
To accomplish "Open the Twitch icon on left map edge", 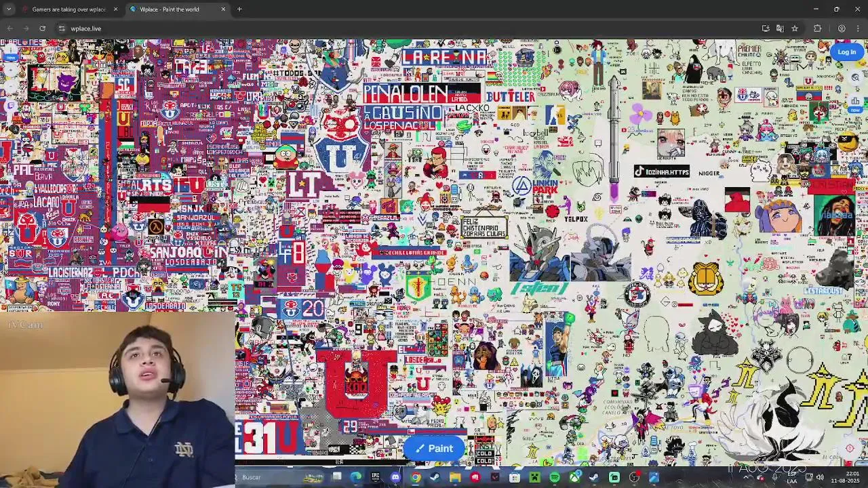I will pyautogui.click(x=9, y=105).
